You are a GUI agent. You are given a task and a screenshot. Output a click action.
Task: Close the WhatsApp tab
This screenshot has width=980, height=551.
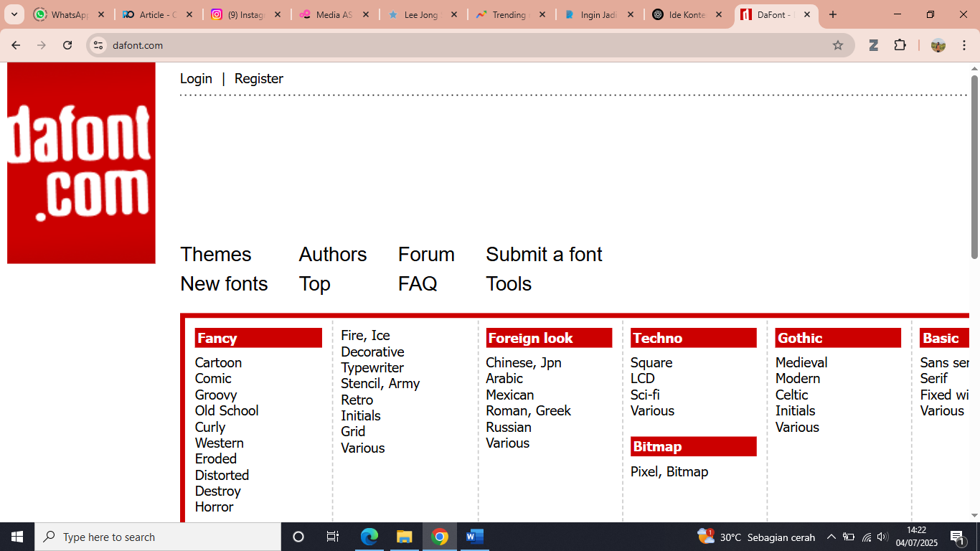pos(101,14)
